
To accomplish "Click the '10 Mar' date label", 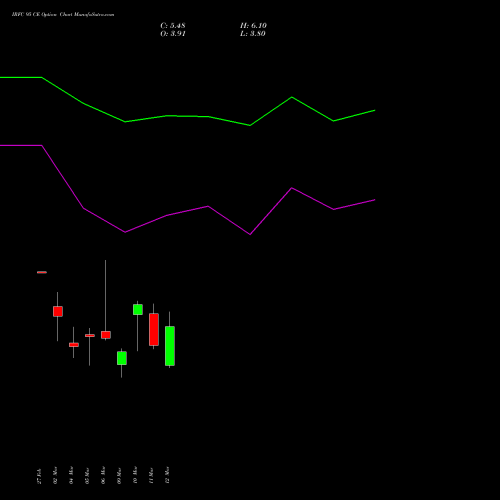I will pos(135,475).
